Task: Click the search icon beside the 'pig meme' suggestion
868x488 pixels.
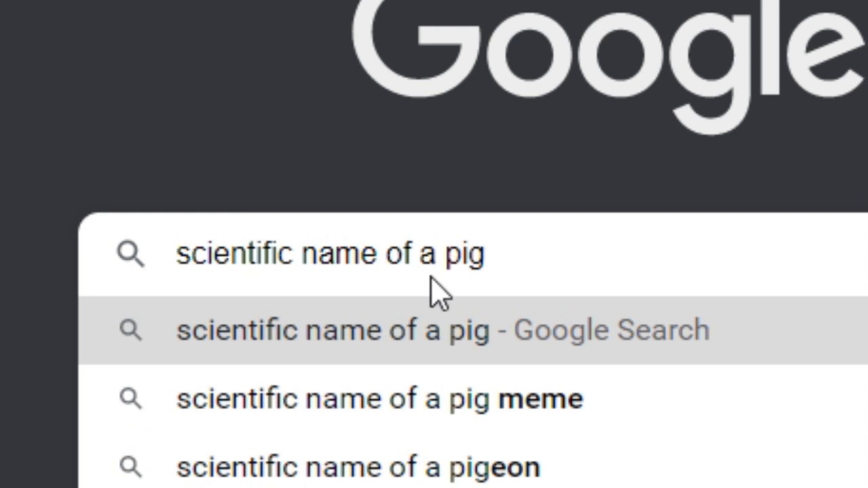Action: tap(131, 399)
